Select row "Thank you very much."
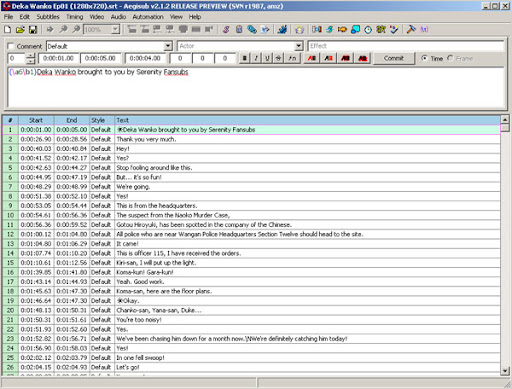This screenshot has height=389, width=512. [251, 139]
